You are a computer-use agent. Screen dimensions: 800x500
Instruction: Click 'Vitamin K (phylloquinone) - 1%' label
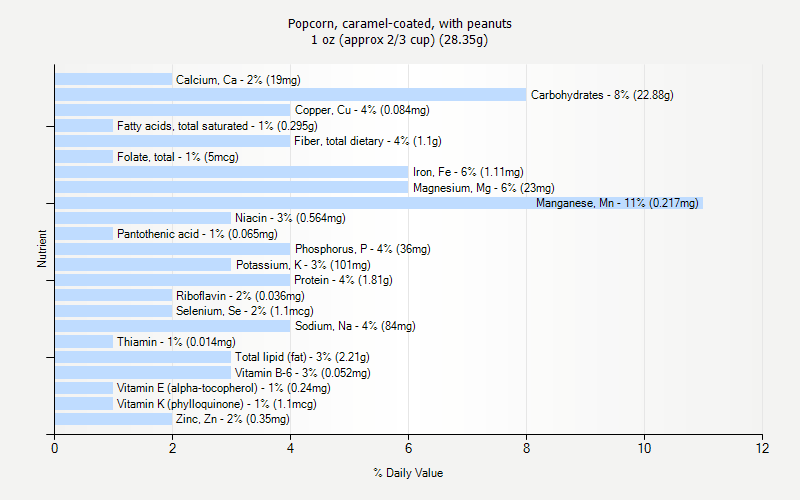pos(216,404)
